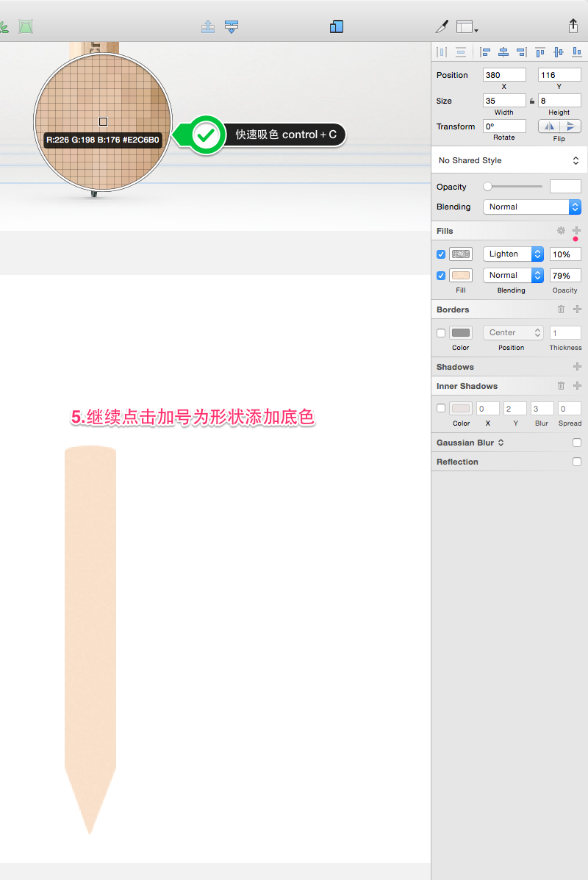The height and width of the screenshot is (880, 588).
Task: Click the Y position field
Action: pyautogui.click(x=559, y=75)
